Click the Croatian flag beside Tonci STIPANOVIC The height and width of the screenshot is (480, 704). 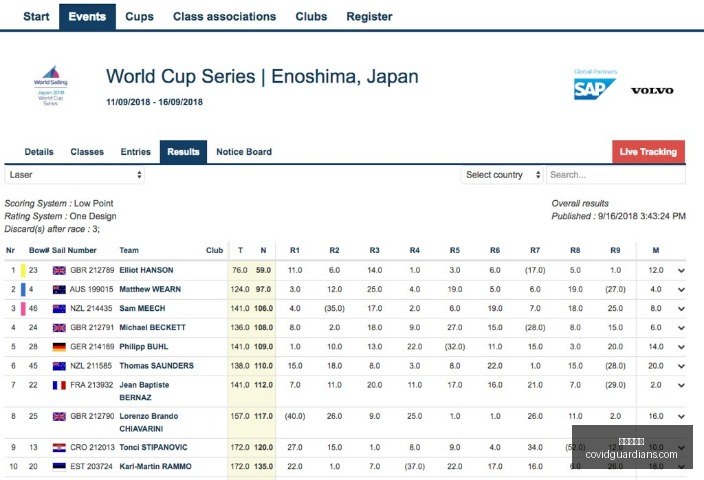coord(59,448)
